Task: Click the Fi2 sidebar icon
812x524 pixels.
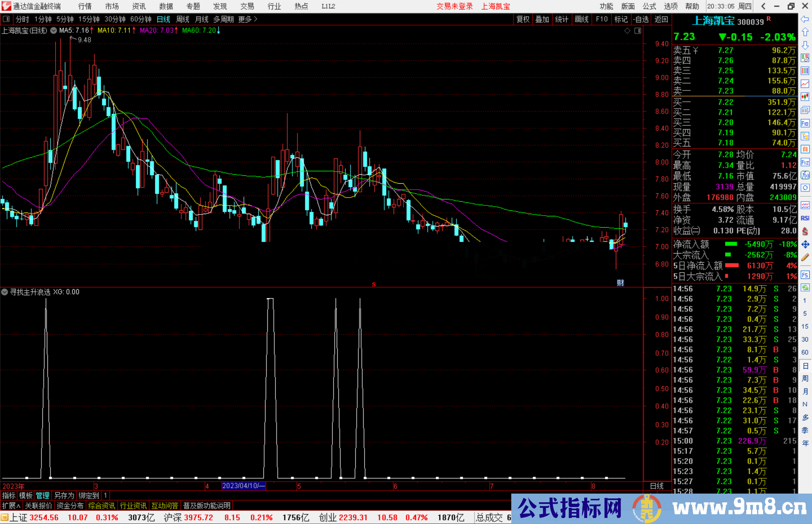Action: click(x=805, y=162)
